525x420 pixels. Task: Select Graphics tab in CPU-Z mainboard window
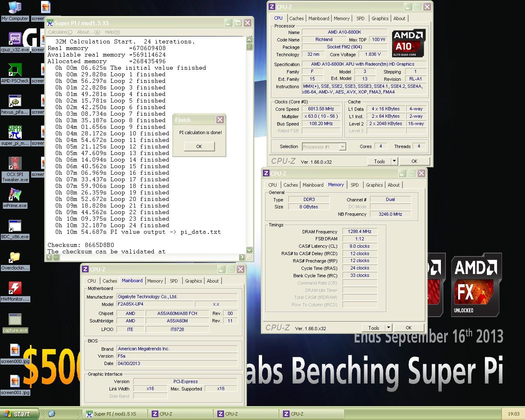click(x=194, y=281)
